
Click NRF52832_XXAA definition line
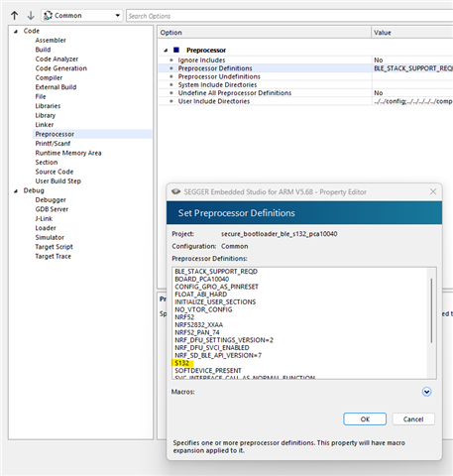click(199, 325)
